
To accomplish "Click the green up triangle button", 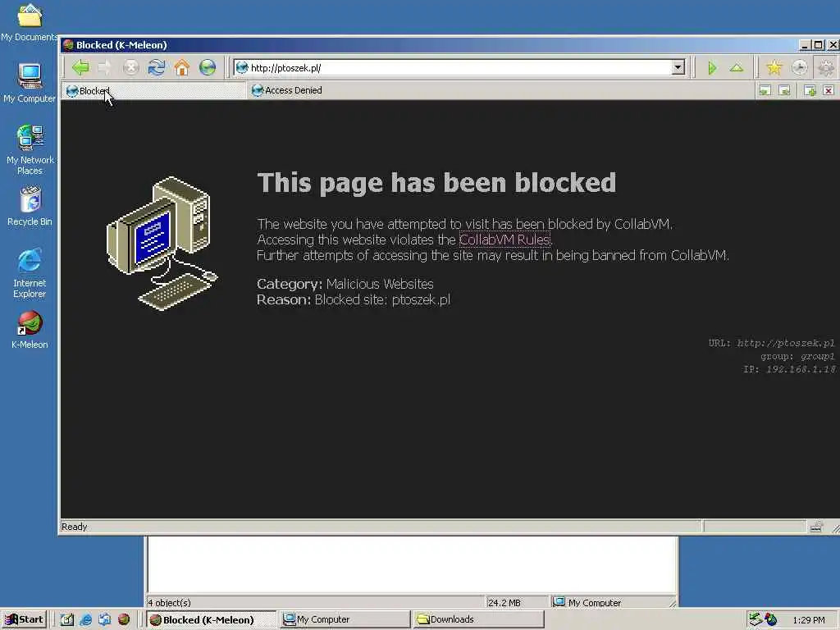I will [x=737, y=68].
